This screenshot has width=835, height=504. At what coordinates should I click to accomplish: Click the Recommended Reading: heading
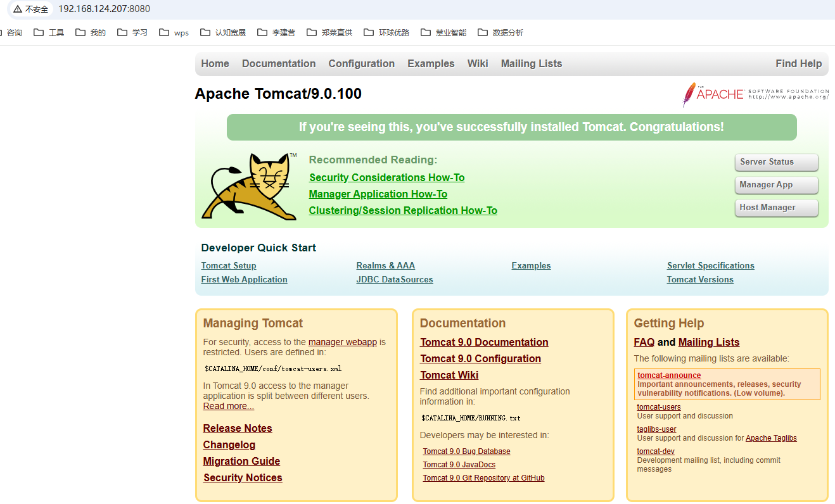(x=373, y=160)
